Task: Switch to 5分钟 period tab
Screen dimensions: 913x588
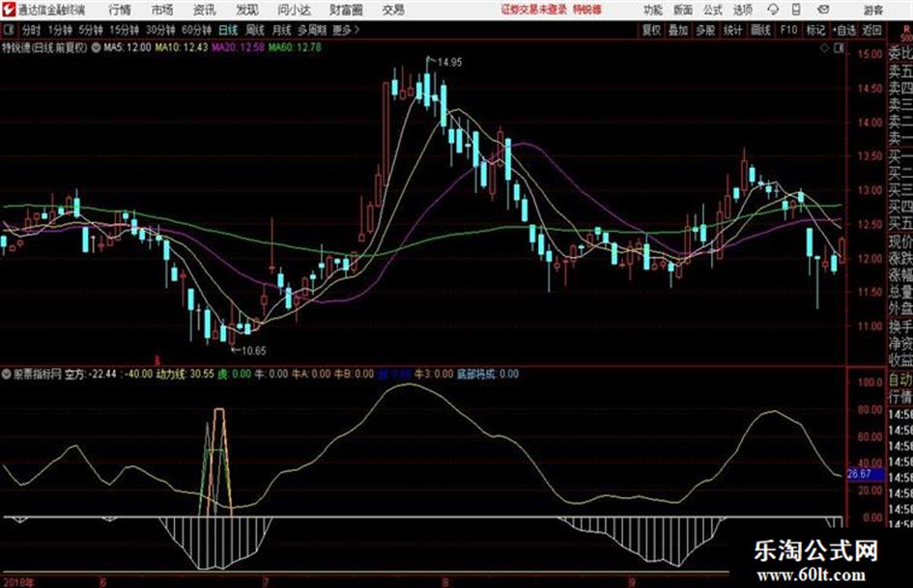Action: pos(90,30)
